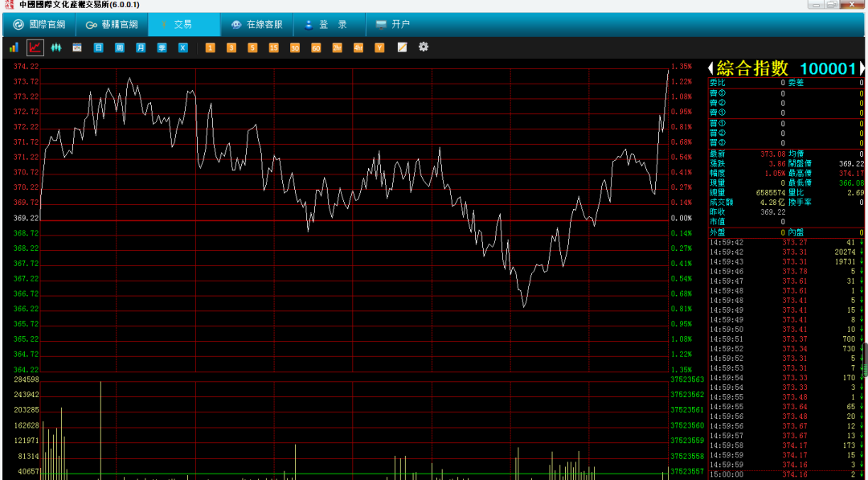This screenshot has width=868, height=480.
Task: Select tick row 14:59:51 with 700
Action: (x=786, y=338)
